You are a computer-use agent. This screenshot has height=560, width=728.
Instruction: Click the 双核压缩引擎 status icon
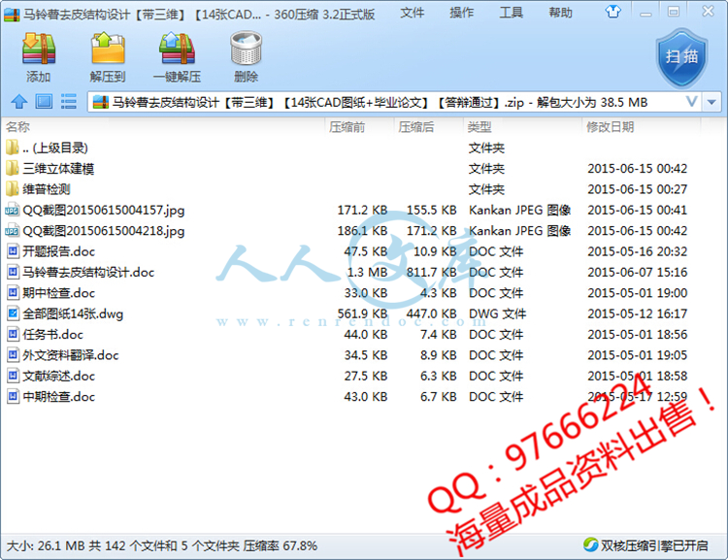point(590,544)
